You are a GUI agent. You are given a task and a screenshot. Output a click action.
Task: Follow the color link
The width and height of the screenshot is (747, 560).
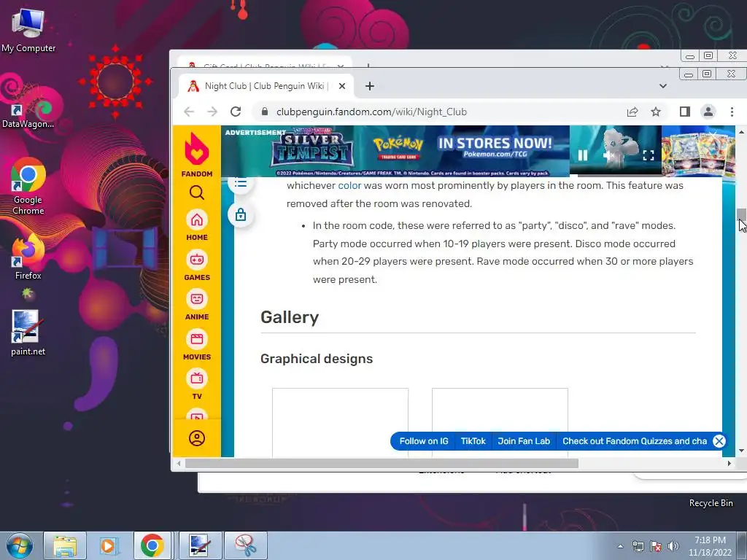click(x=349, y=185)
